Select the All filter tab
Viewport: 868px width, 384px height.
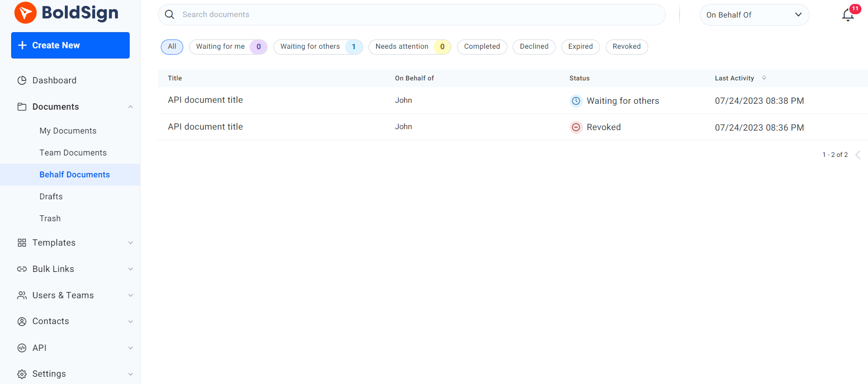point(172,47)
